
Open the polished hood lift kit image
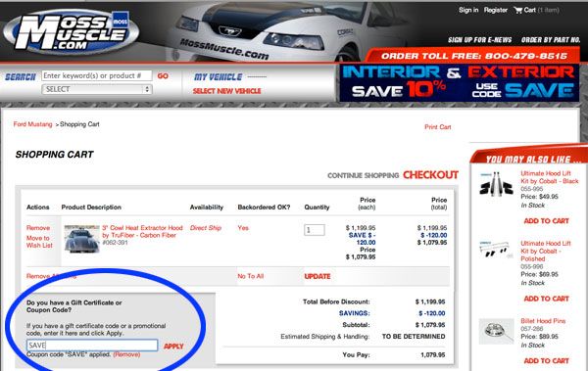click(496, 250)
